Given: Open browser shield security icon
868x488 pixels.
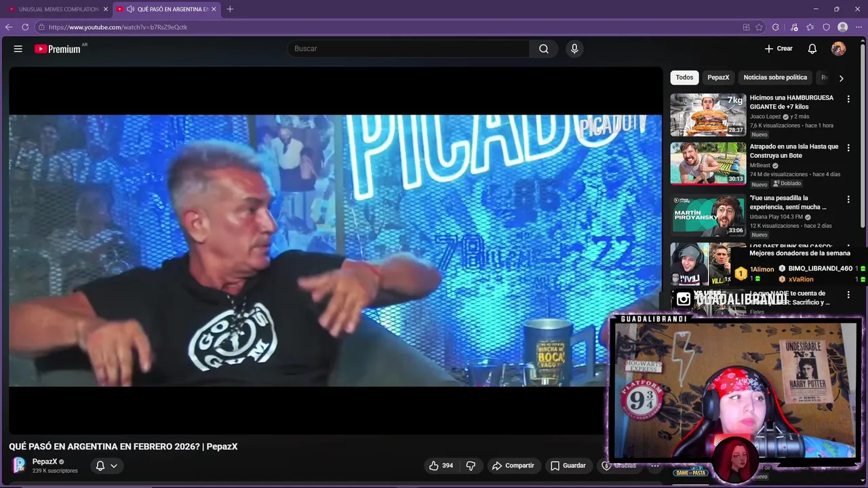Looking at the screenshot, I should [826, 27].
